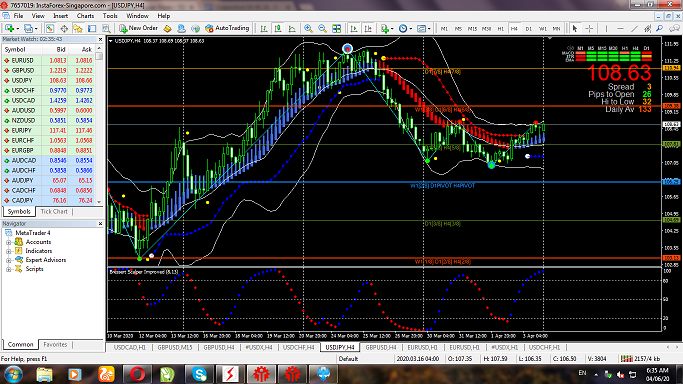The height and width of the screenshot is (384, 683).
Task: Open the Tools menu
Action: (x=110, y=16)
